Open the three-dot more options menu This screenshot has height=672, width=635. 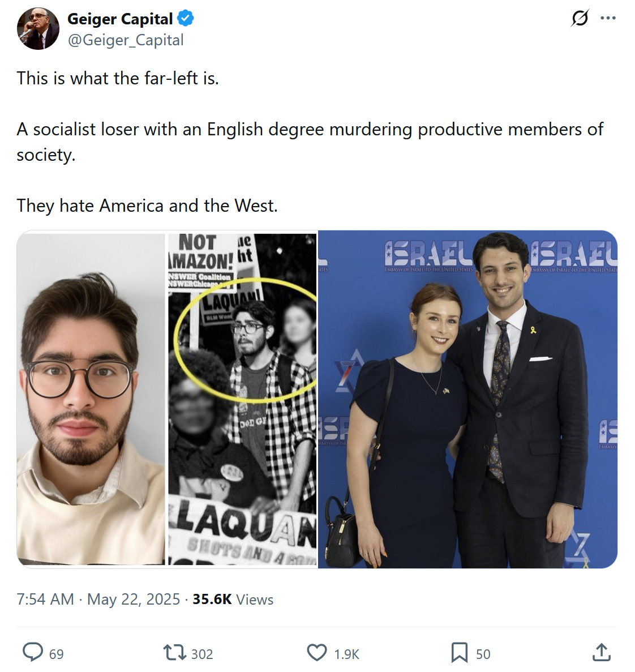coord(608,18)
